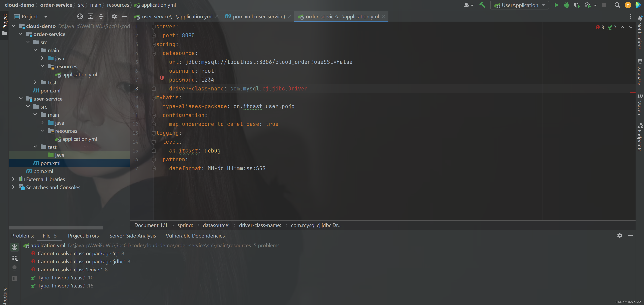Image resolution: width=644 pixels, height=305 pixels.
Task: Select opened file in Project view toolbar
Action: 80,16
